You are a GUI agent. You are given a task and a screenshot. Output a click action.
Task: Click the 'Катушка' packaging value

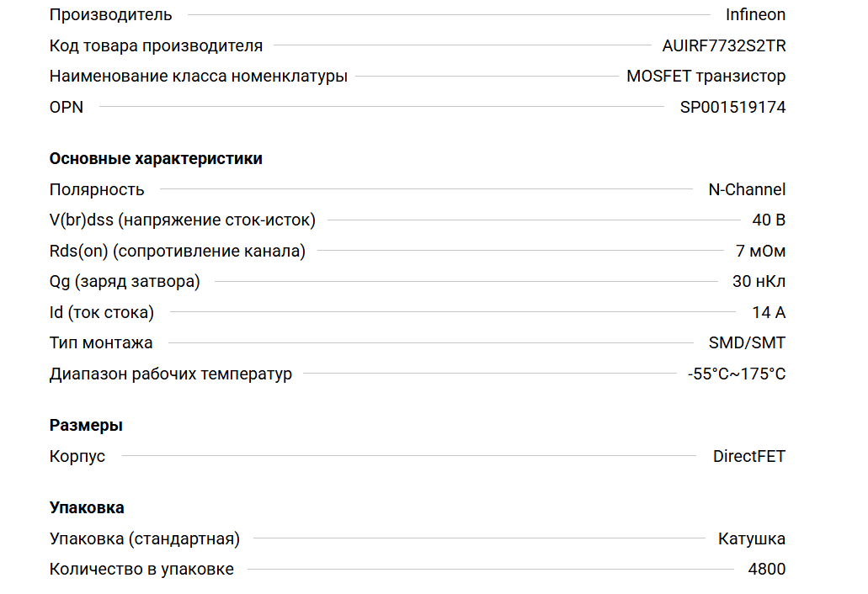[x=752, y=538]
